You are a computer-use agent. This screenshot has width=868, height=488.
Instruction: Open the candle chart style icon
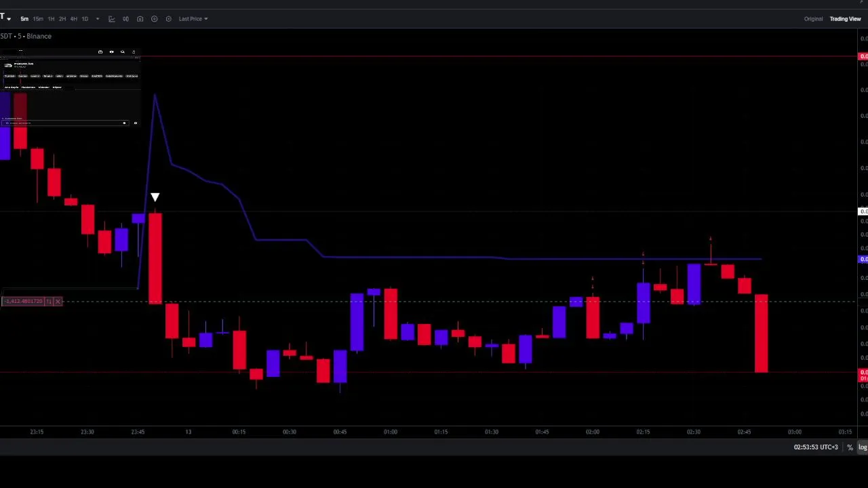click(125, 19)
